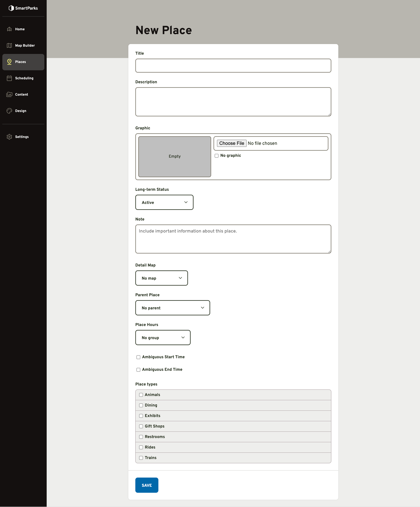Click the Design palette icon

point(9,111)
